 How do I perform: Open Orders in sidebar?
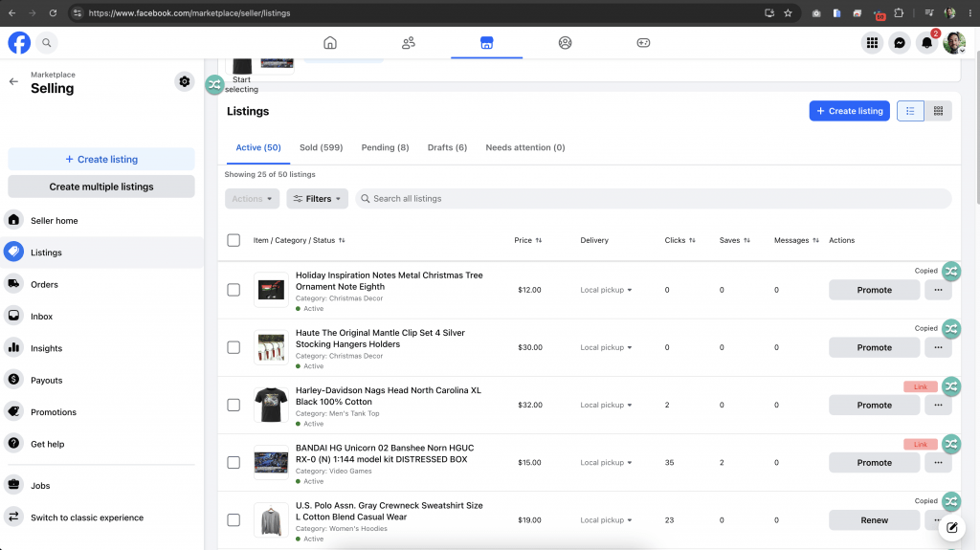pos(102,284)
